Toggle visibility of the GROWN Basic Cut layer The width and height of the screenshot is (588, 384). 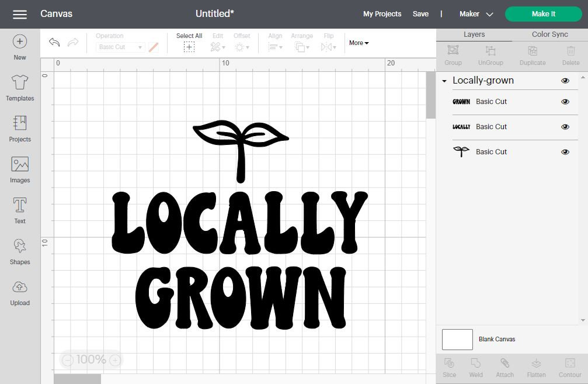565,101
